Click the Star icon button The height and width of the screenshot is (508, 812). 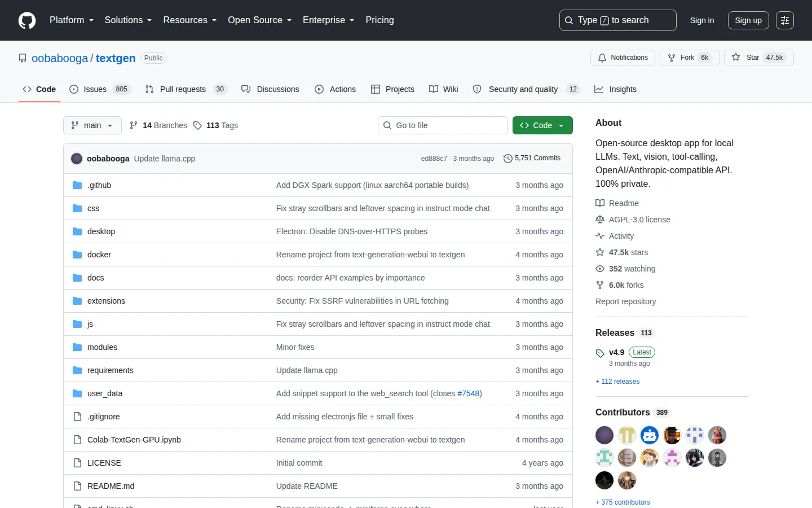(759, 58)
